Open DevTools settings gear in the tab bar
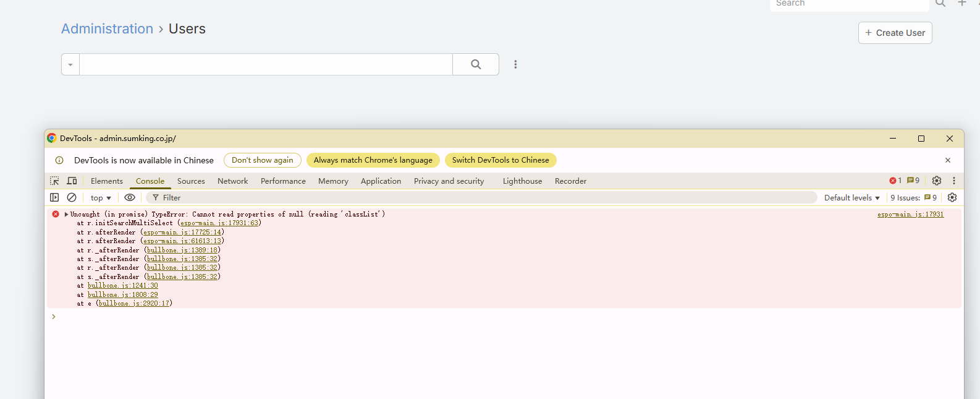 937,181
